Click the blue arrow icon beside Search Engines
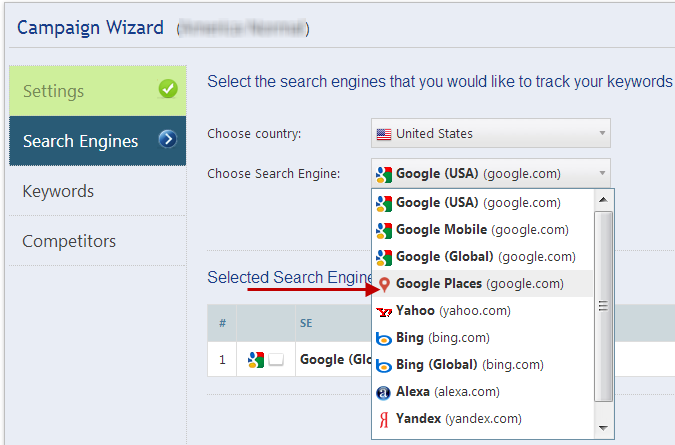 pyautogui.click(x=168, y=140)
